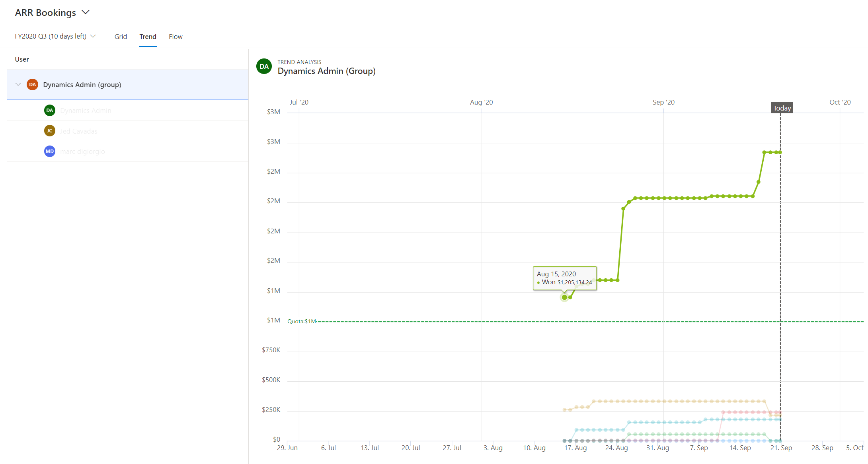Switch to the Grid tab

coord(121,37)
